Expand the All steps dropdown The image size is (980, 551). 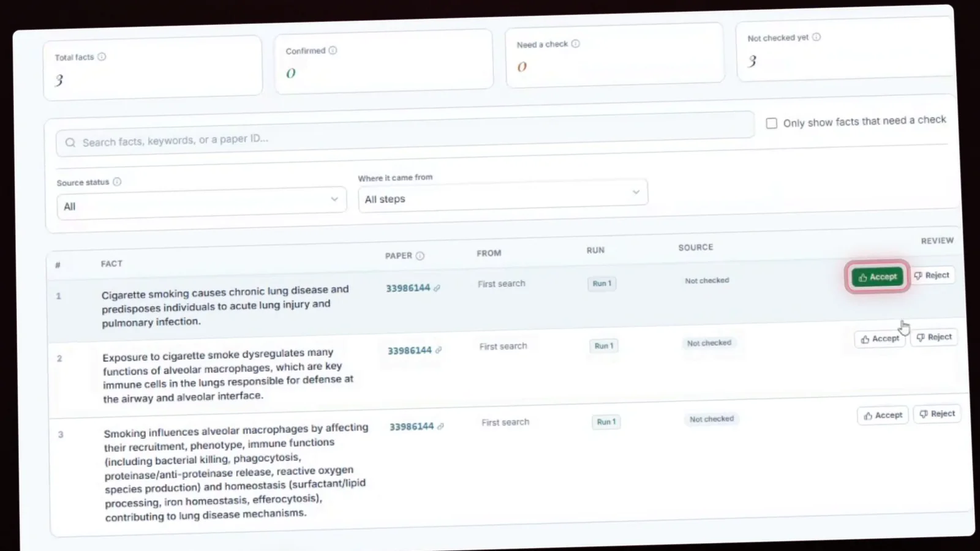click(x=503, y=195)
